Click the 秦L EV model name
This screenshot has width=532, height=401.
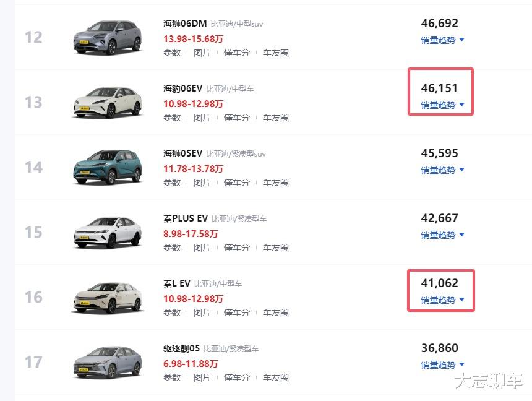tap(176, 283)
